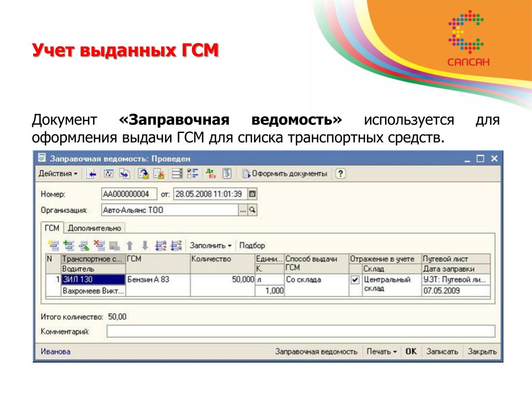
Task: Click the help question mark icon
Action: [340, 174]
